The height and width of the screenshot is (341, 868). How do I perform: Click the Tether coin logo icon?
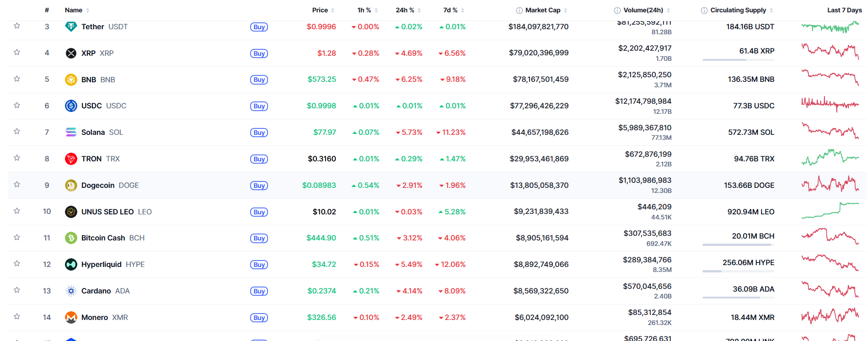pos(71,27)
